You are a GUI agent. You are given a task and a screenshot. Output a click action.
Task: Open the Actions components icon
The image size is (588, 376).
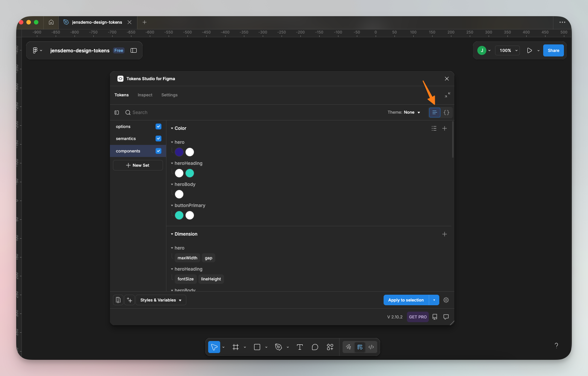(330, 347)
